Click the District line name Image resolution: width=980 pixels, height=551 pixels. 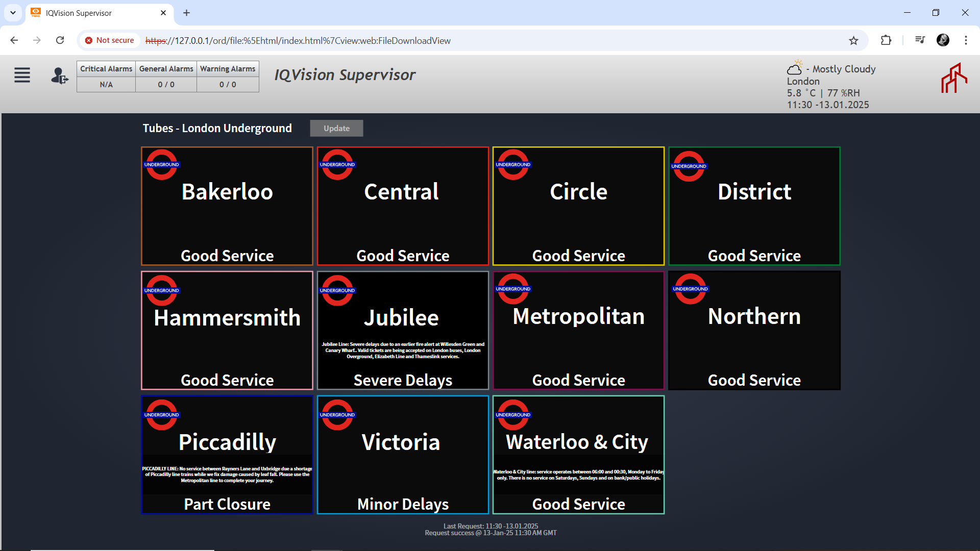click(x=754, y=192)
